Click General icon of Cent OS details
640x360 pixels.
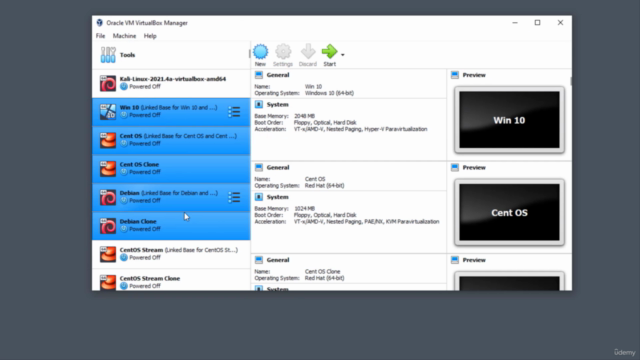259,167
